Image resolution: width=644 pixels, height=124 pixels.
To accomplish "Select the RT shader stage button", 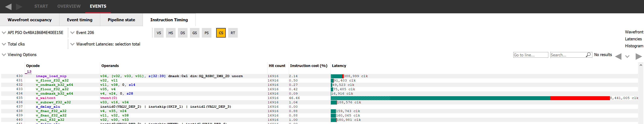I will [233, 33].
